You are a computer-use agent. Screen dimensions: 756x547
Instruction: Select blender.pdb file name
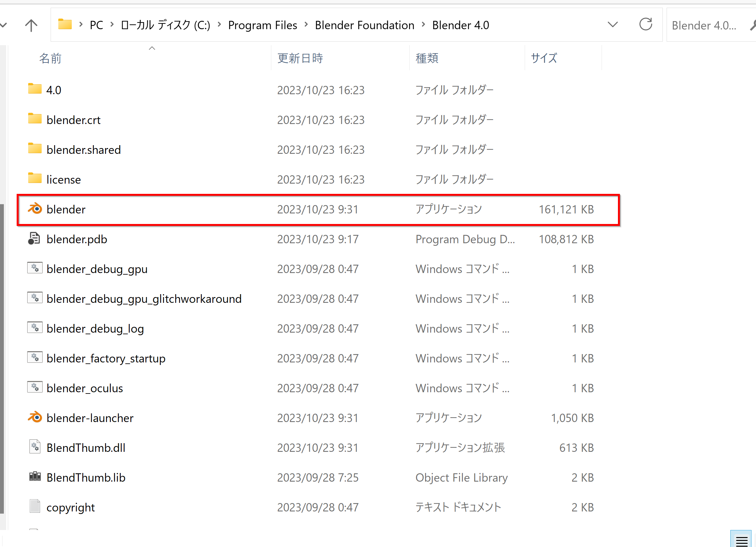77,239
